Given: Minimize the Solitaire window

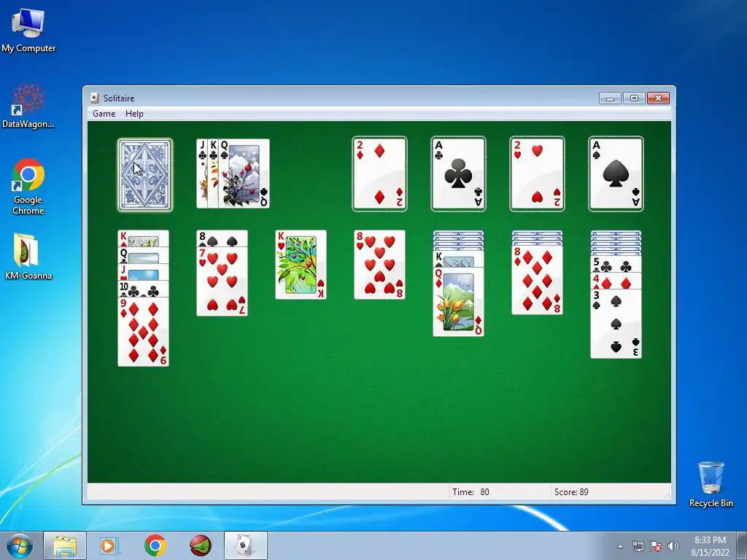Looking at the screenshot, I should click(x=610, y=98).
